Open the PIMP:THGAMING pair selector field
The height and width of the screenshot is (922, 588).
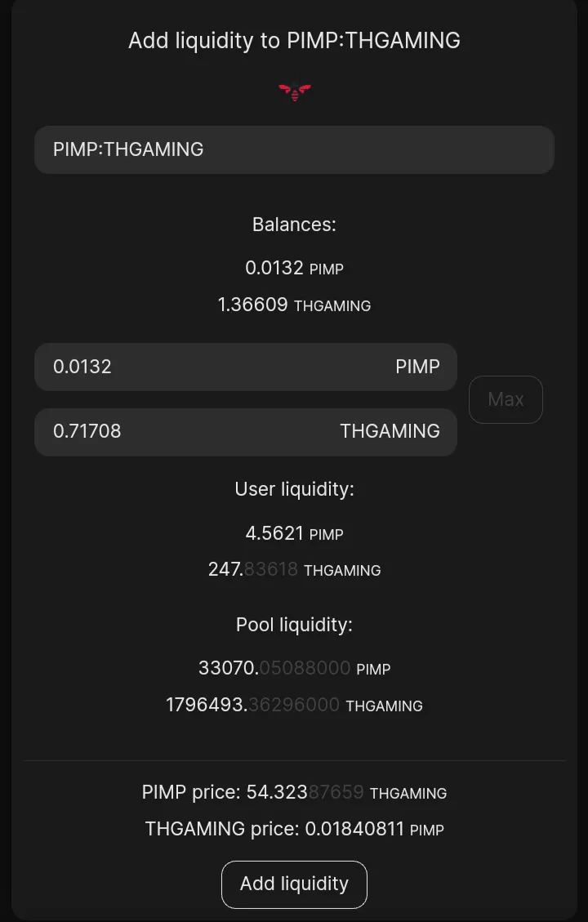[294, 149]
